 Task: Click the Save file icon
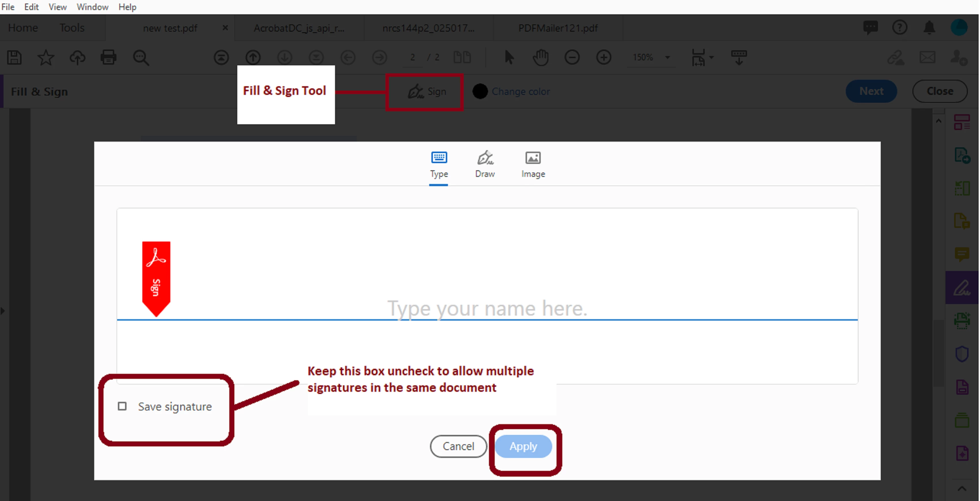tap(14, 58)
